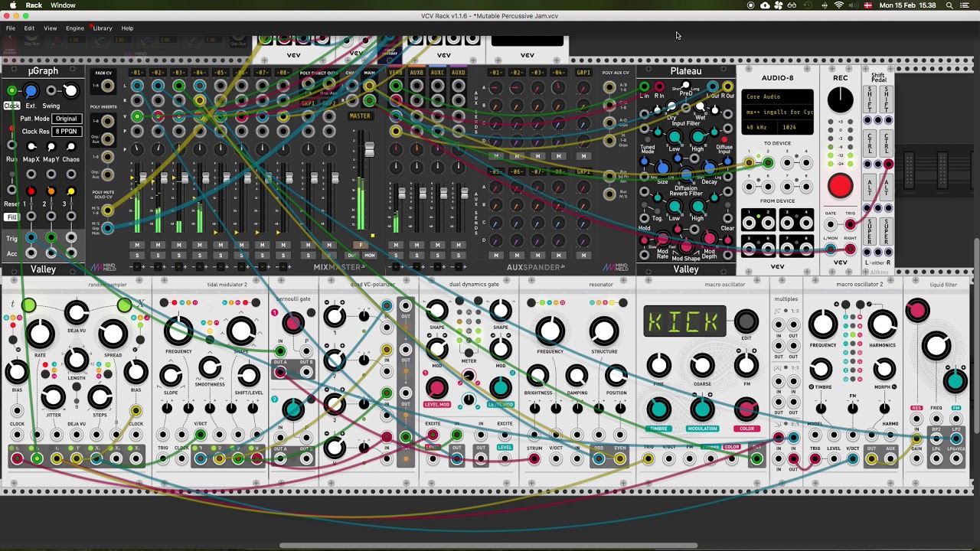Click the Clock button on µGraph
This screenshot has height=551, width=980.
pos(11,106)
